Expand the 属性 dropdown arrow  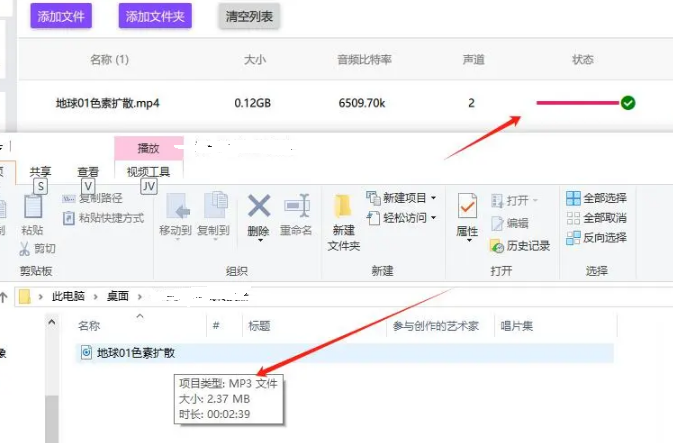coord(469,240)
